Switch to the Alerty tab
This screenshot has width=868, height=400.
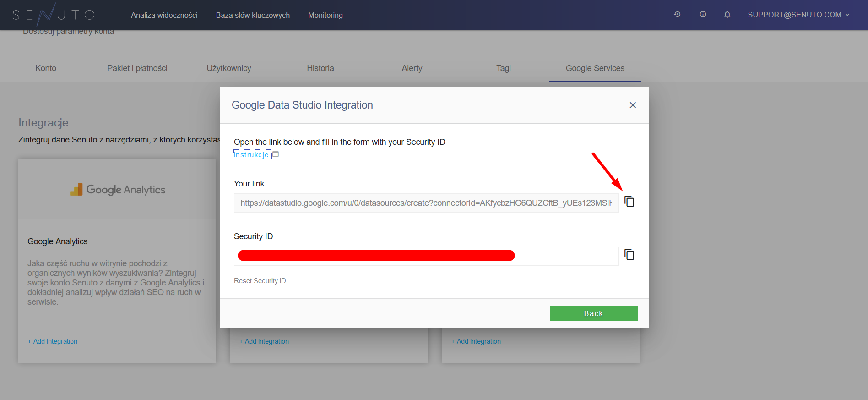point(412,68)
